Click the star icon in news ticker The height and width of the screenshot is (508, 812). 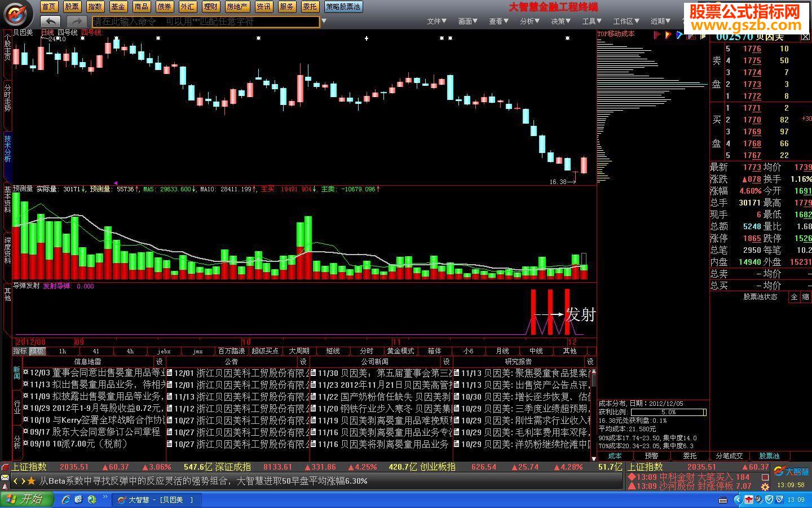point(31,481)
